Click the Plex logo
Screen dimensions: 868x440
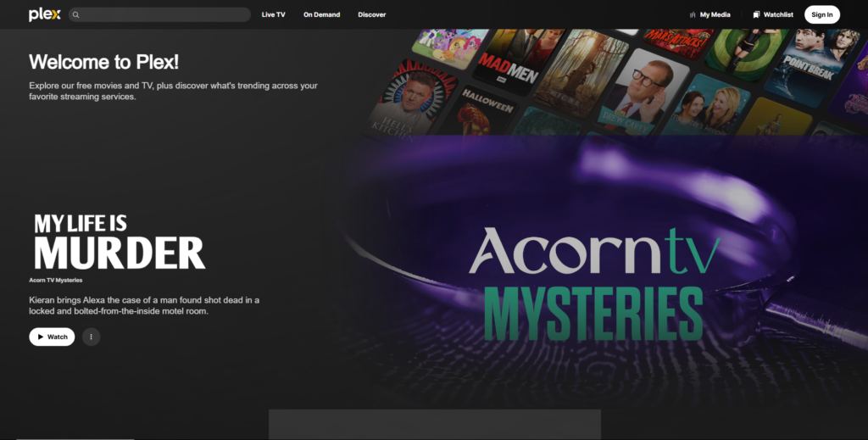[x=44, y=14]
